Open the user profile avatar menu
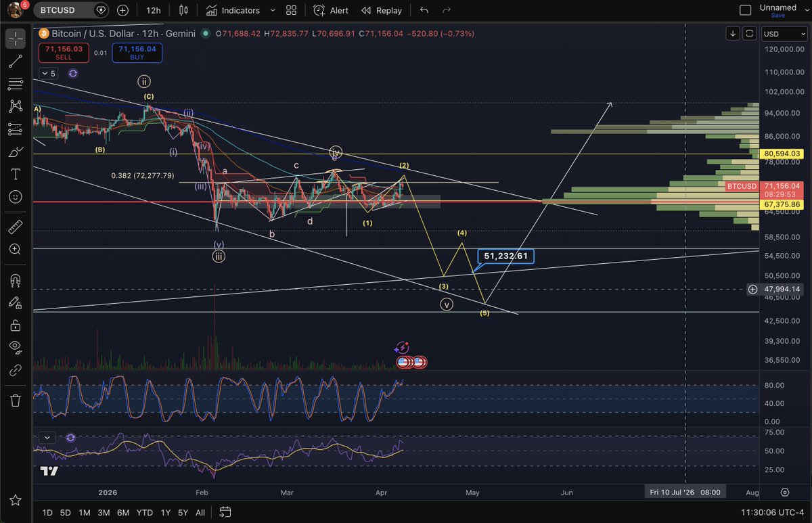The image size is (812, 523). [15, 10]
